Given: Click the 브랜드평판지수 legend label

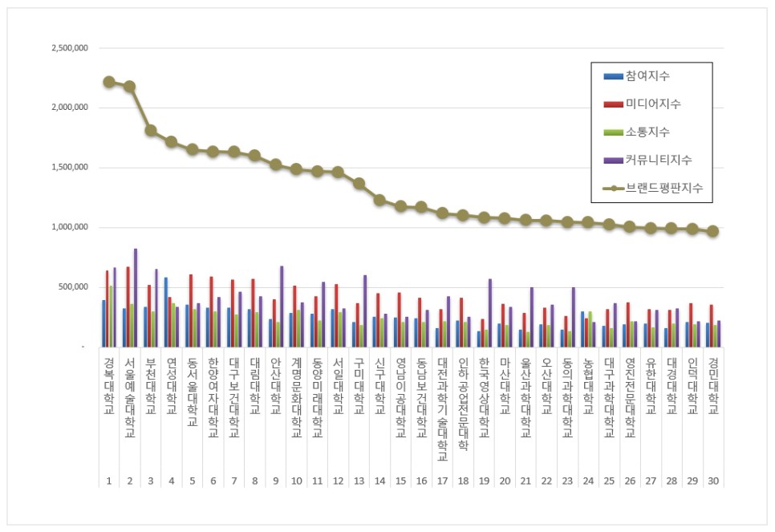Looking at the screenshot, I should (x=663, y=188).
